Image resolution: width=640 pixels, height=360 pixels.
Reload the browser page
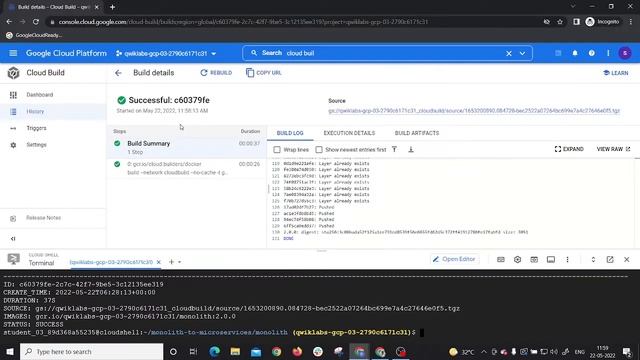click(36, 22)
